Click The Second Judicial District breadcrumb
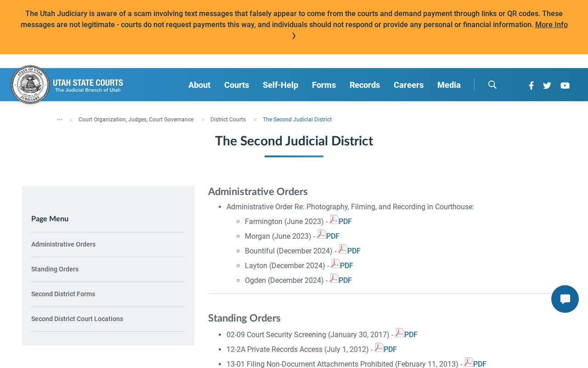The width and height of the screenshot is (588, 368). point(297,120)
